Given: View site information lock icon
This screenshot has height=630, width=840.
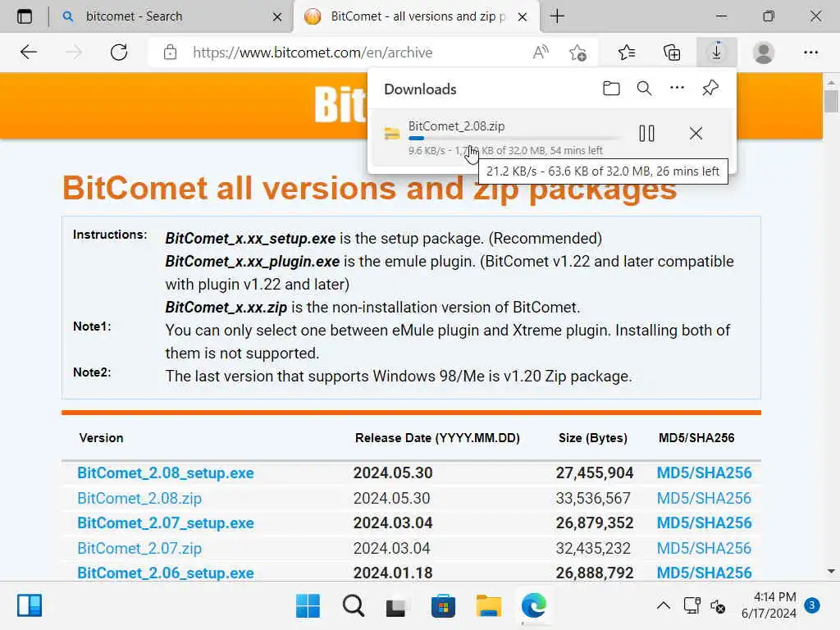Looking at the screenshot, I should (x=170, y=52).
